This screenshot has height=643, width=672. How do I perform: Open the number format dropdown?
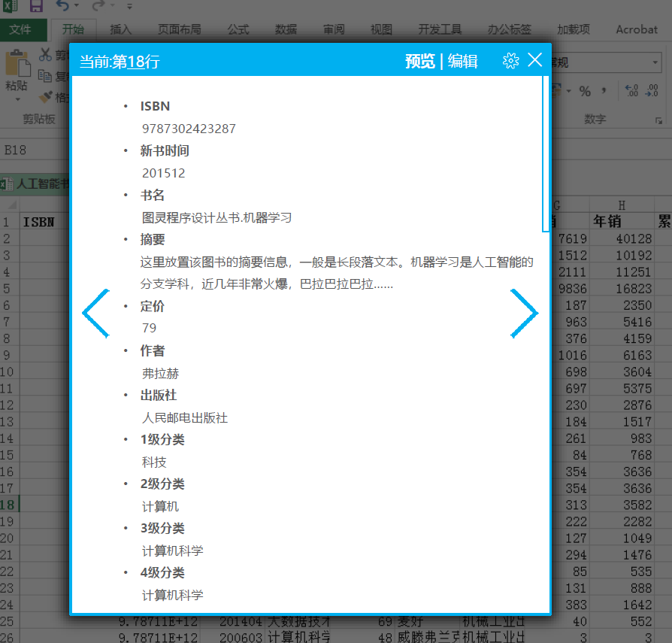point(656,63)
